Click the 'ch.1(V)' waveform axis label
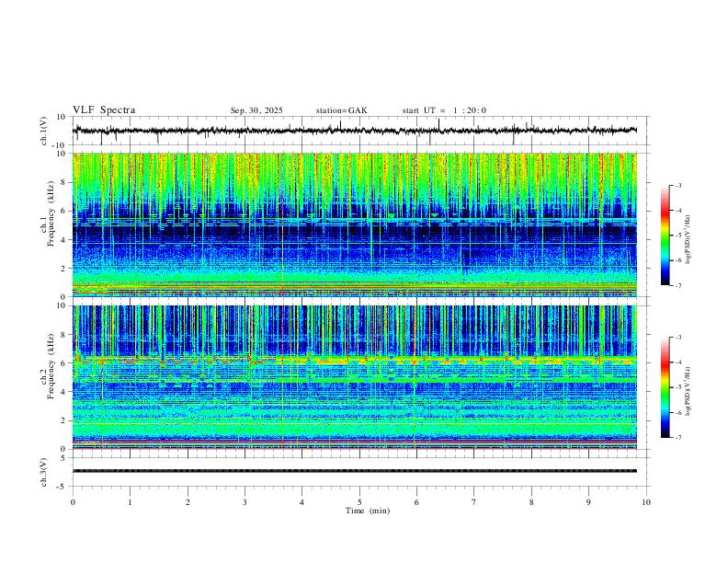 click(44, 131)
